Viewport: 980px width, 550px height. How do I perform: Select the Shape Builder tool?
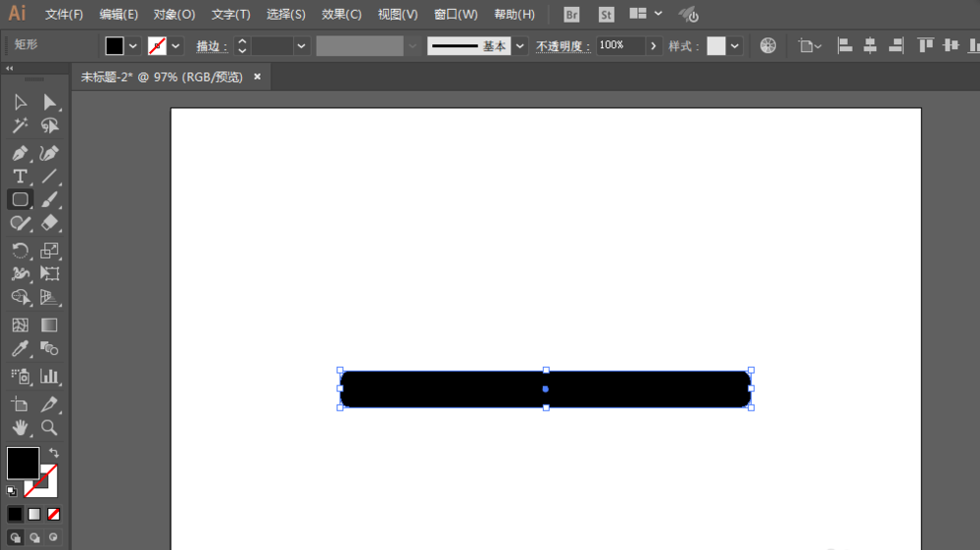20,297
